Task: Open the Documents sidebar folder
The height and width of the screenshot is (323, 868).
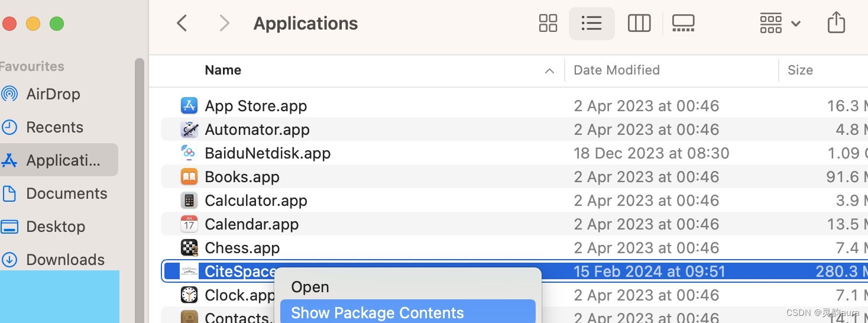Action: point(66,193)
